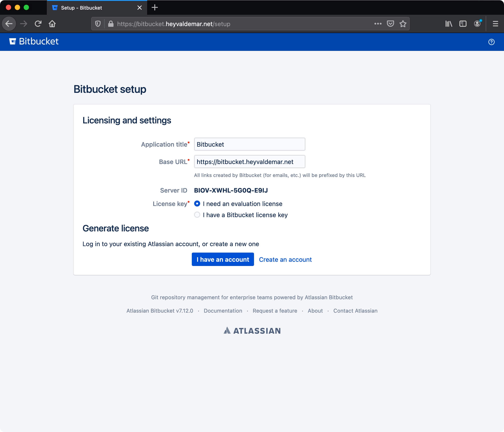Click the Create an account link
Image resolution: width=504 pixels, height=432 pixels.
(x=286, y=259)
